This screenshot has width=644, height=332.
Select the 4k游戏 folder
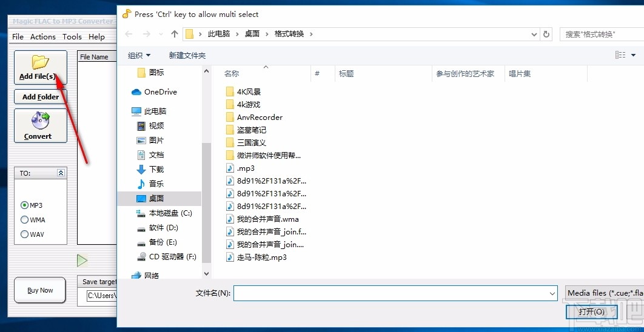[243, 105]
